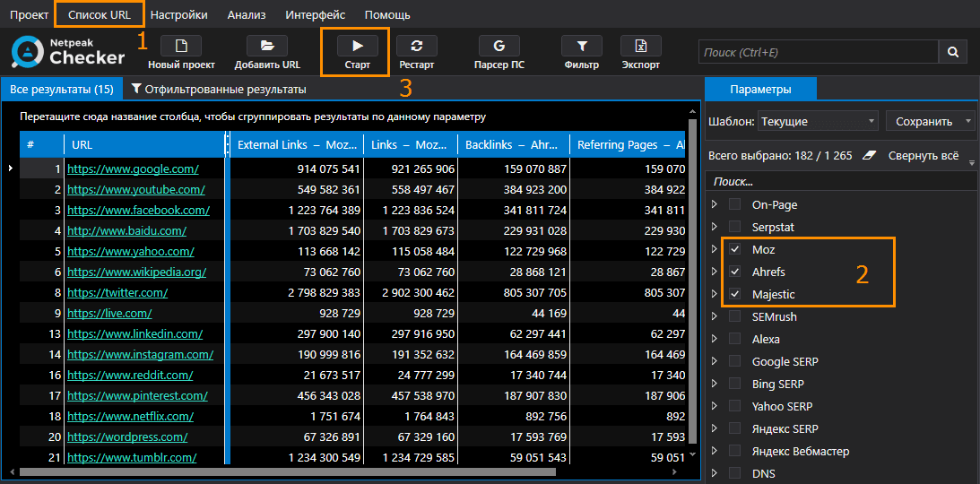Screen dimensions: 980x484
Task: Enable the DNS checkbox
Action: coord(735,473)
